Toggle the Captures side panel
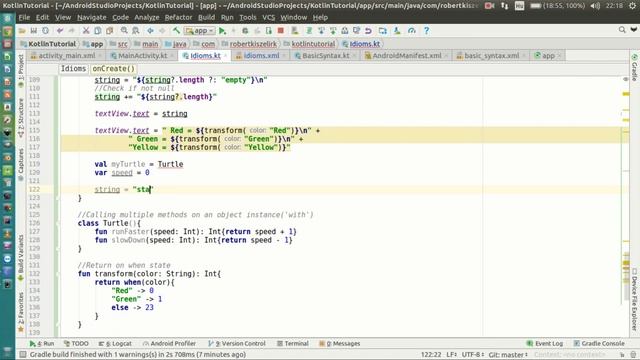The width and height of the screenshot is (640, 360). pos(21,164)
